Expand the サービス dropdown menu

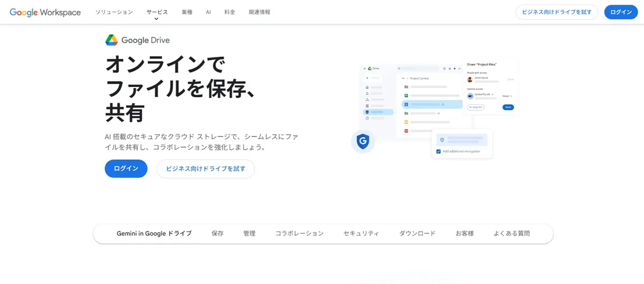pos(157,13)
